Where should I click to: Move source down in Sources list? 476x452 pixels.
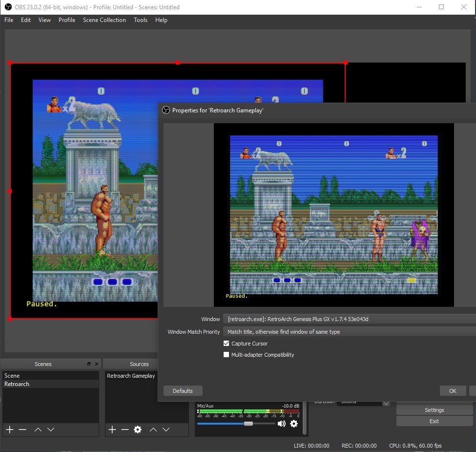(x=166, y=430)
